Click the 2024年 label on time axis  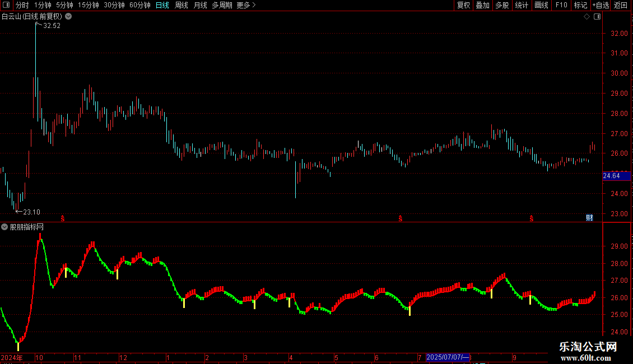click(x=12, y=357)
